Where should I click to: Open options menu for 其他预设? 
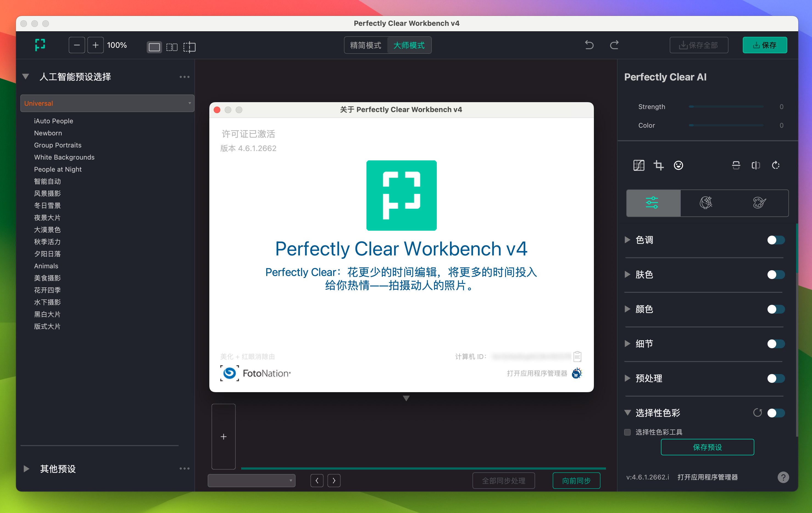click(184, 469)
